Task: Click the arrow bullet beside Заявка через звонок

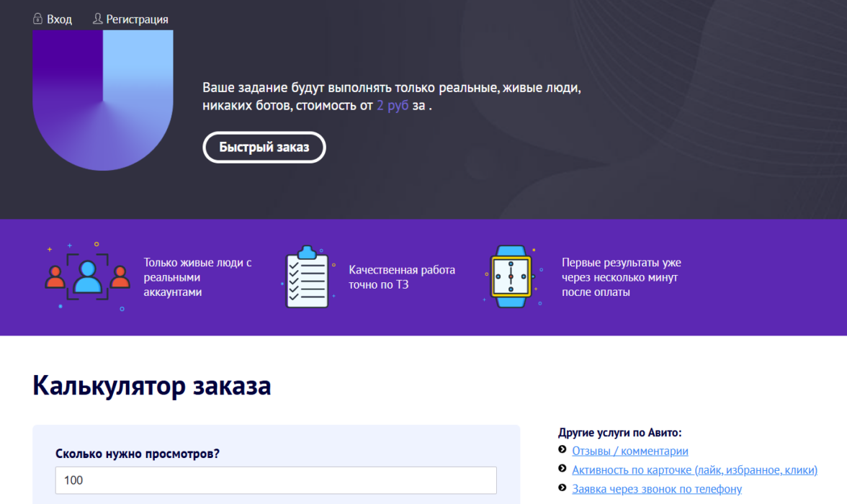Action: (563, 487)
